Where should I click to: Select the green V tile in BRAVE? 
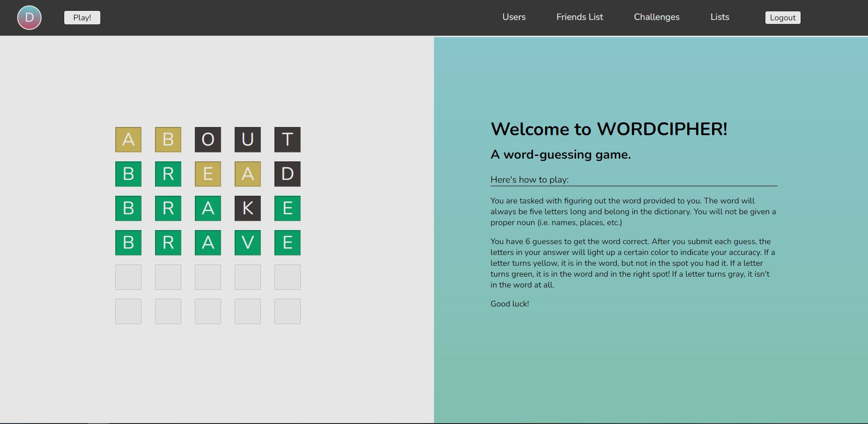(247, 243)
